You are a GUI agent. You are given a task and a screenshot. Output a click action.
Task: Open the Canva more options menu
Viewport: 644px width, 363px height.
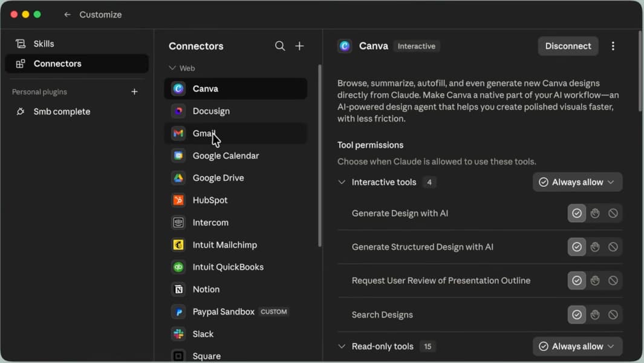(x=613, y=46)
